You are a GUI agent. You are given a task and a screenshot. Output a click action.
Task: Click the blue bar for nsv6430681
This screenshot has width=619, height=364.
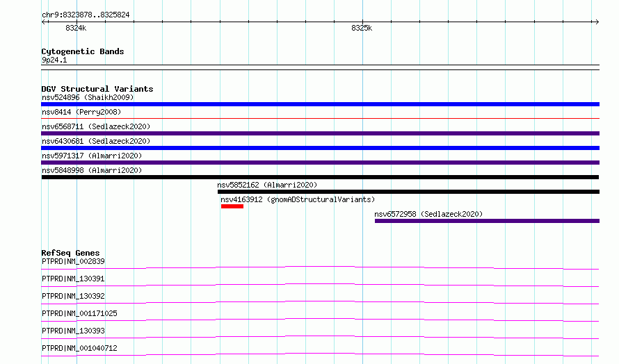[x=320, y=148]
